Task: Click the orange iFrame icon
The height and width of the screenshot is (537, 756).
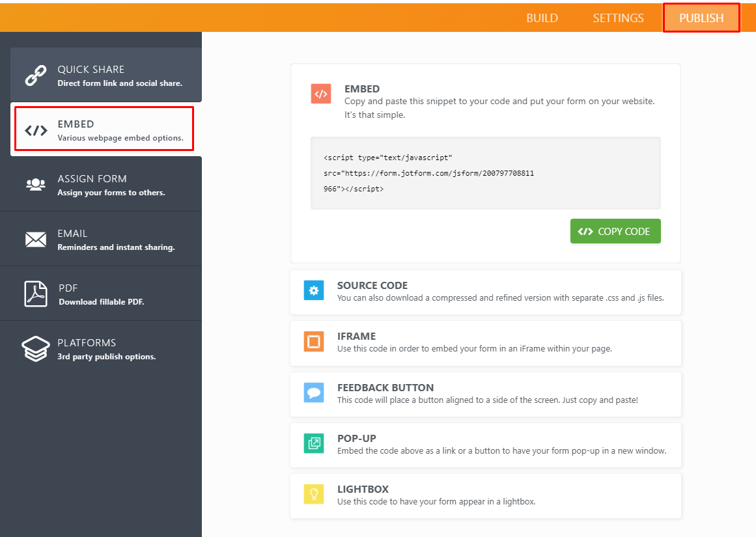Action: click(314, 341)
